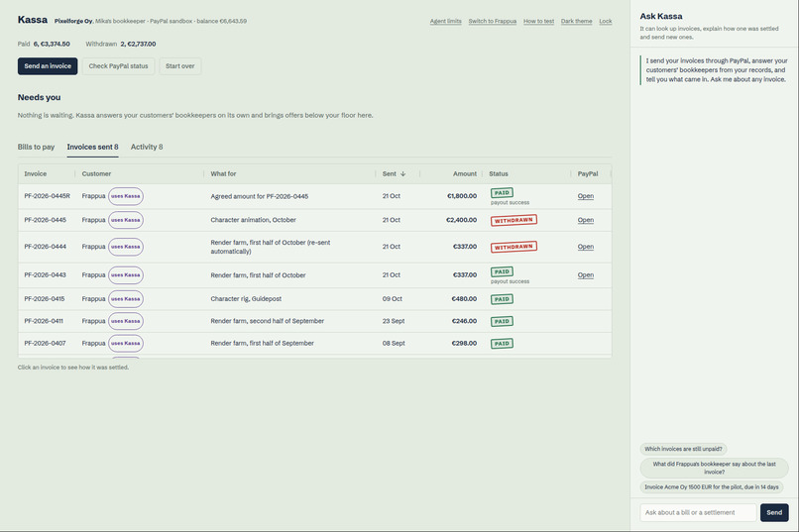The width and height of the screenshot is (799, 532).
Task: Click the PayPal column header
Action: (x=588, y=174)
